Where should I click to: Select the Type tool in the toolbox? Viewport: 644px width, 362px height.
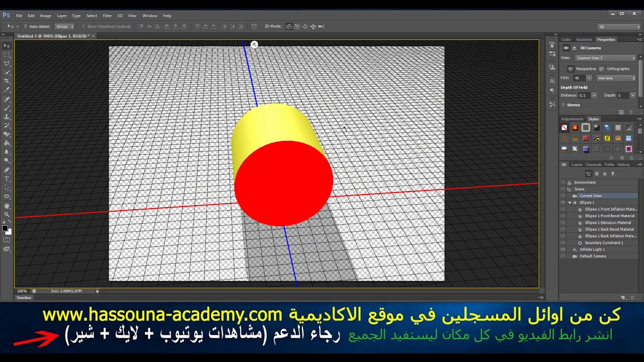(7, 178)
